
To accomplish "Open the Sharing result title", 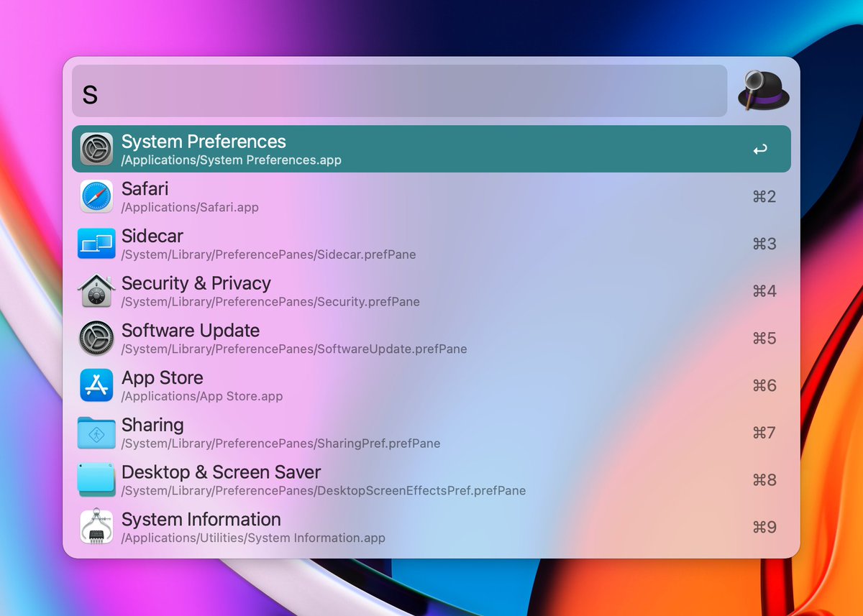I will [x=152, y=425].
